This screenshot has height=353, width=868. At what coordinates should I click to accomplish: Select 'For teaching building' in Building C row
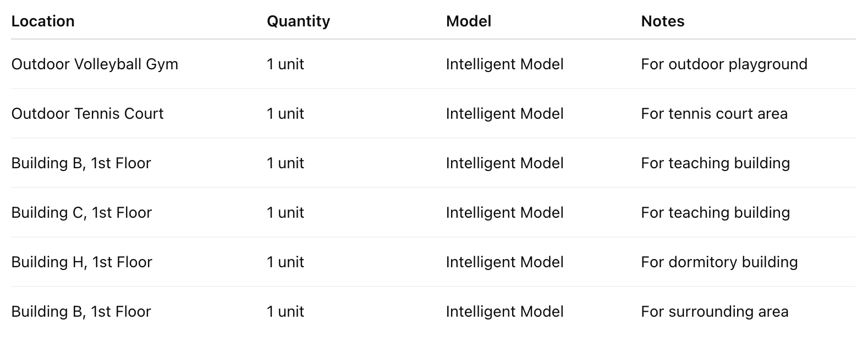point(715,213)
